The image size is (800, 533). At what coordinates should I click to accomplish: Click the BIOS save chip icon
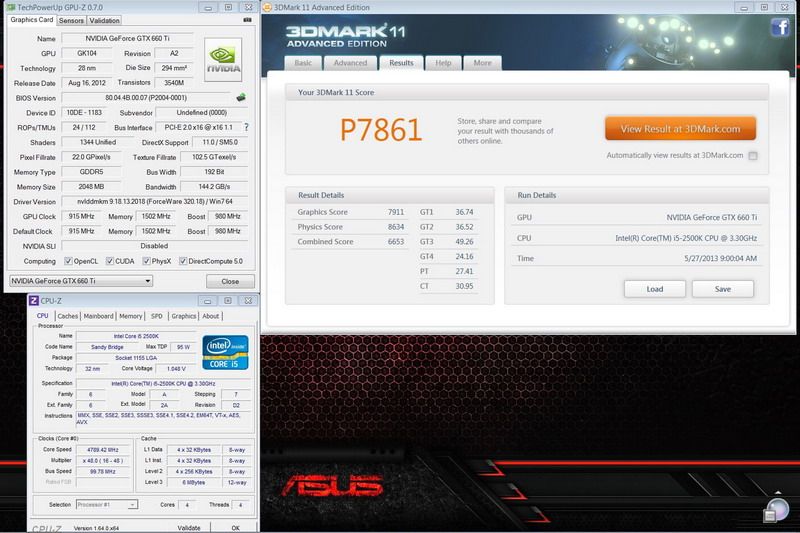tap(240, 98)
